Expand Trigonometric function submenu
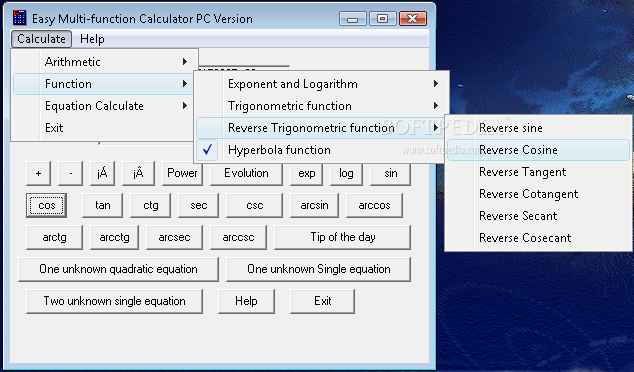The width and height of the screenshot is (634, 372). (321, 106)
